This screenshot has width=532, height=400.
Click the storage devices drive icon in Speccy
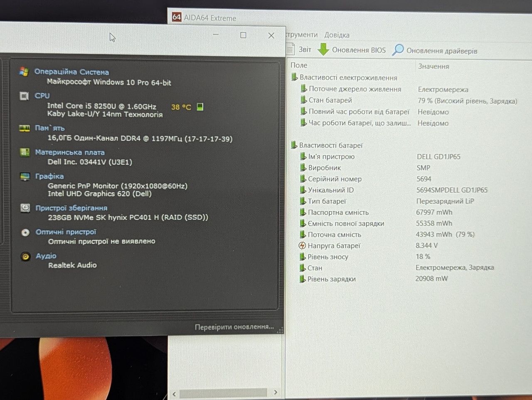[x=25, y=208]
